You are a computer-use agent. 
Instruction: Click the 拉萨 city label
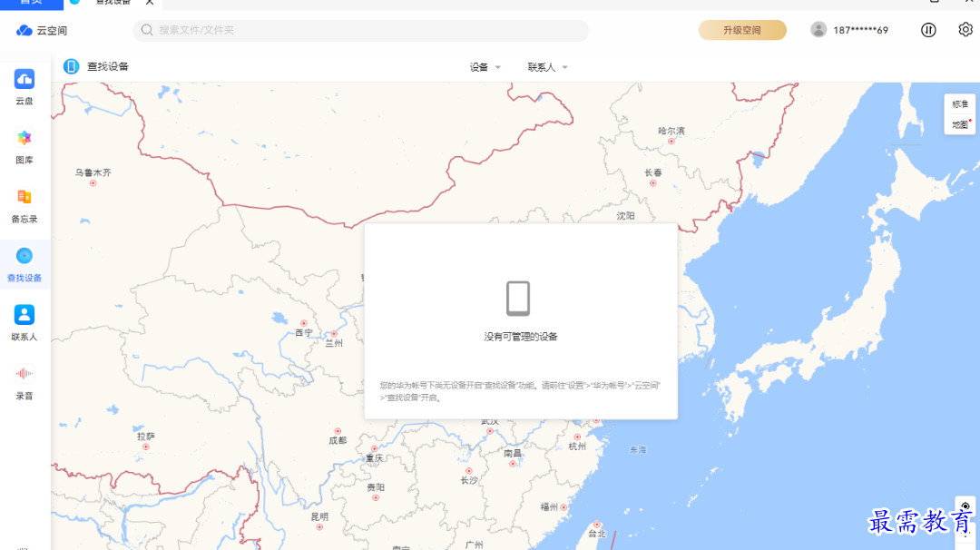145,437
